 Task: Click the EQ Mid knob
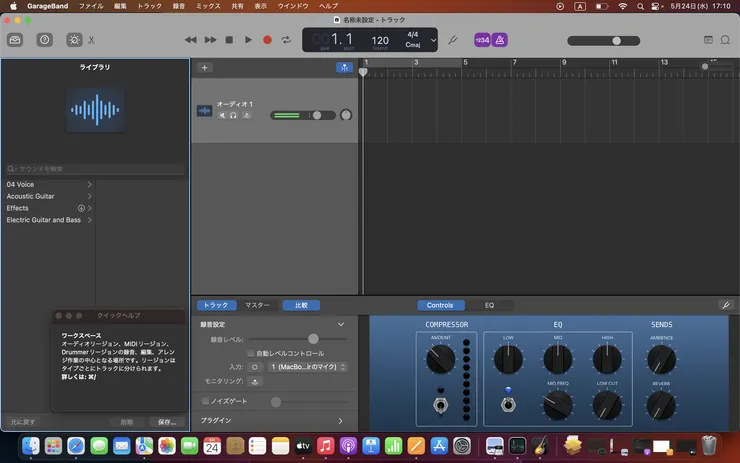(558, 359)
